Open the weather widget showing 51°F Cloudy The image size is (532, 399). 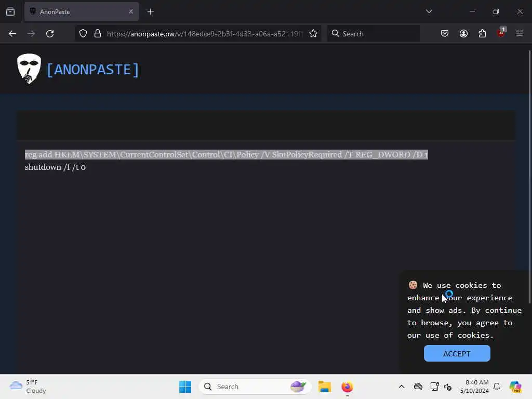[28, 387]
